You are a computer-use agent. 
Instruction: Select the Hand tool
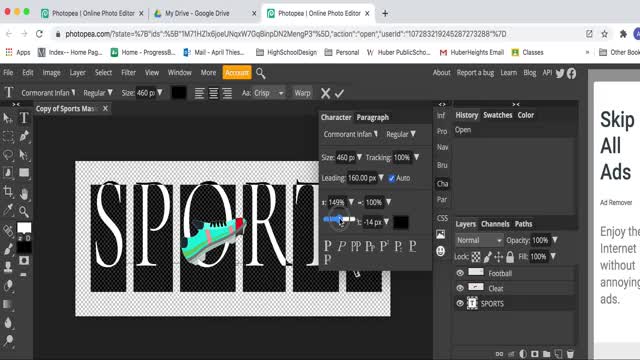[x=24, y=193]
